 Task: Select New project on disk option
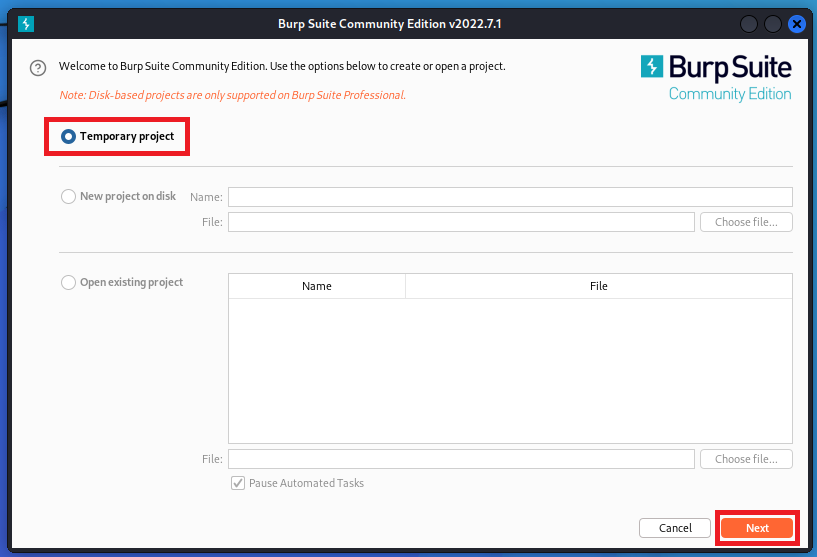point(68,196)
